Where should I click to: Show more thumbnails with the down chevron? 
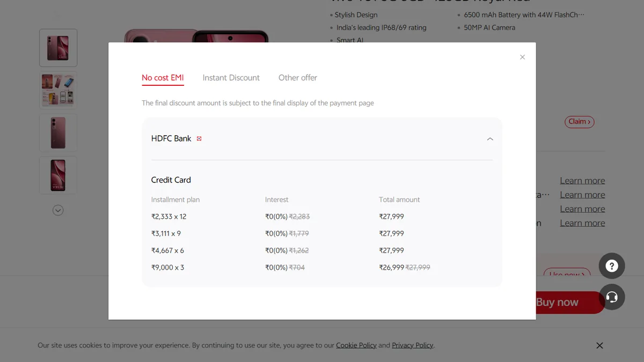click(x=58, y=210)
